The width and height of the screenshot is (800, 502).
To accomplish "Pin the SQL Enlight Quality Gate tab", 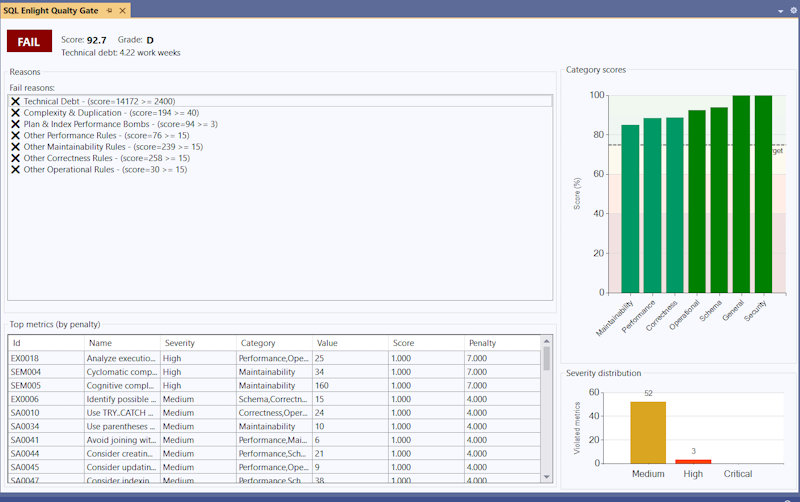I will pyautogui.click(x=109, y=10).
